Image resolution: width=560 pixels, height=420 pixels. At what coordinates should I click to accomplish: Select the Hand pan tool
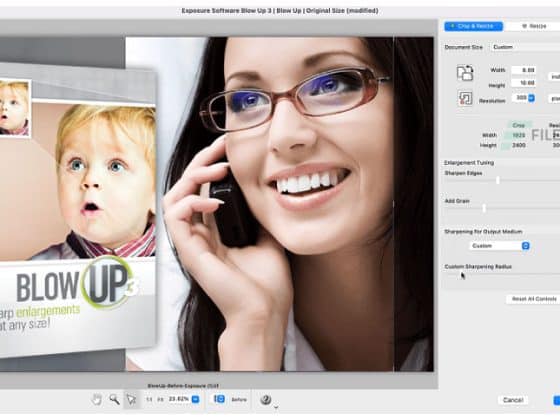[x=96, y=399]
